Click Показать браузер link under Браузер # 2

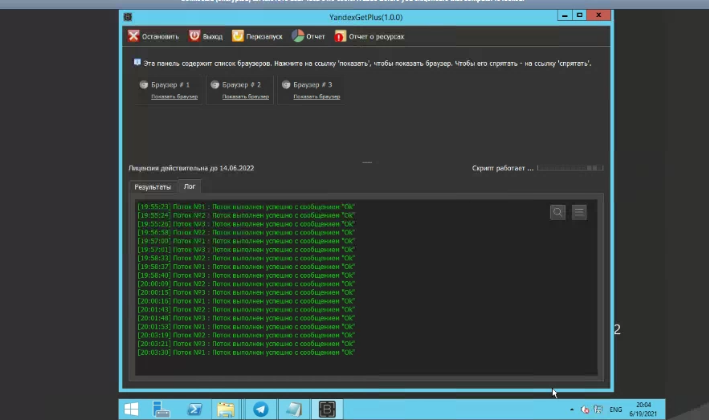pos(246,96)
